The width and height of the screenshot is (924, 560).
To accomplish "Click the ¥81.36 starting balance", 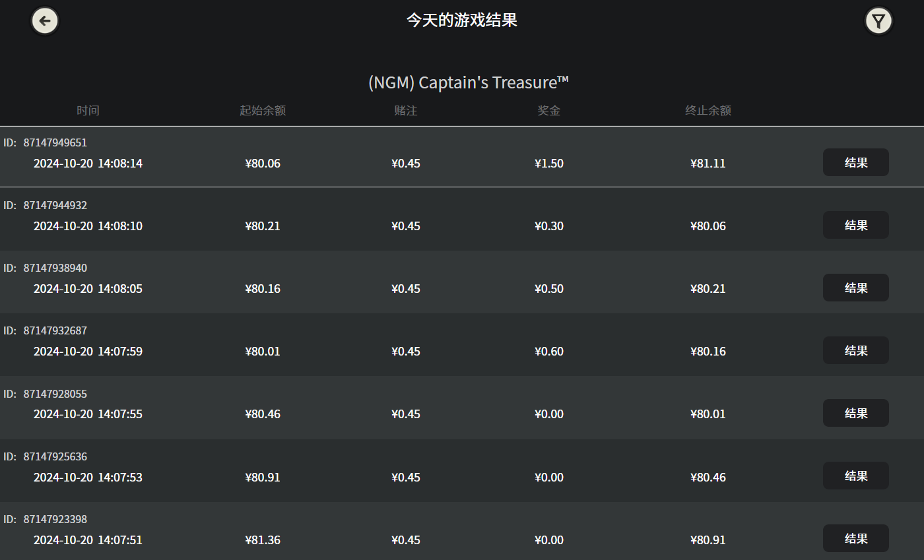I will point(263,540).
